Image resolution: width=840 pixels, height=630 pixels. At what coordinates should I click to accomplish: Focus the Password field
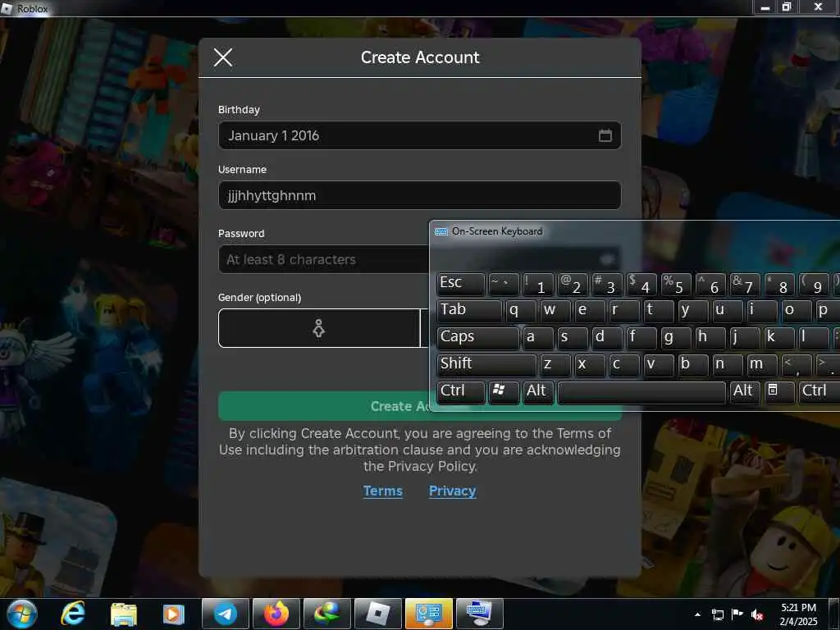click(x=323, y=259)
